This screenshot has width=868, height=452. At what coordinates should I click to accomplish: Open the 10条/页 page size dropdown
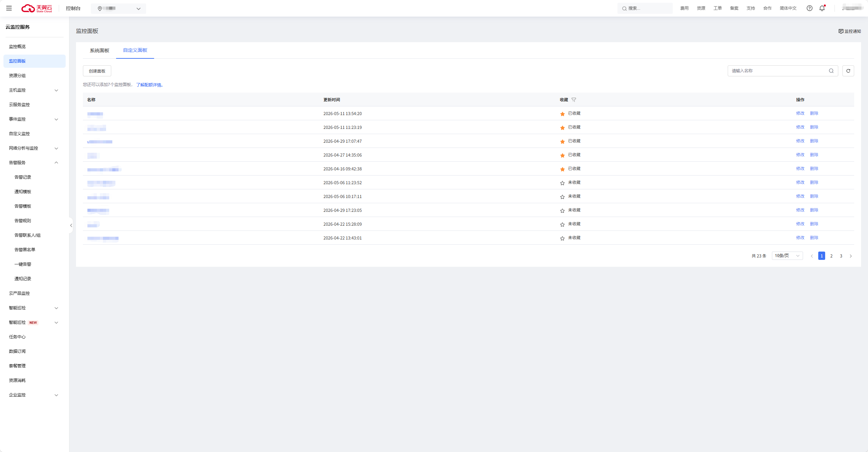click(x=787, y=256)
